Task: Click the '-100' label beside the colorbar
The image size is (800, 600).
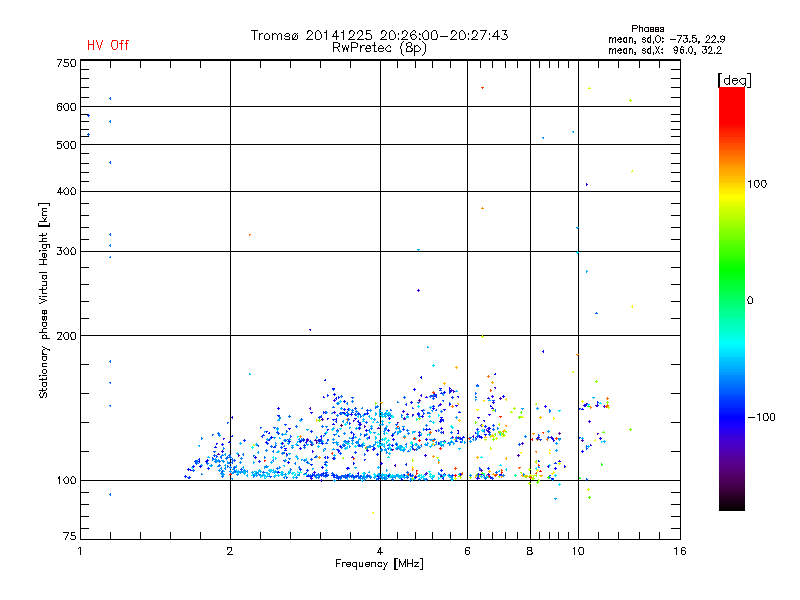Action: click(x=761, y=417)
